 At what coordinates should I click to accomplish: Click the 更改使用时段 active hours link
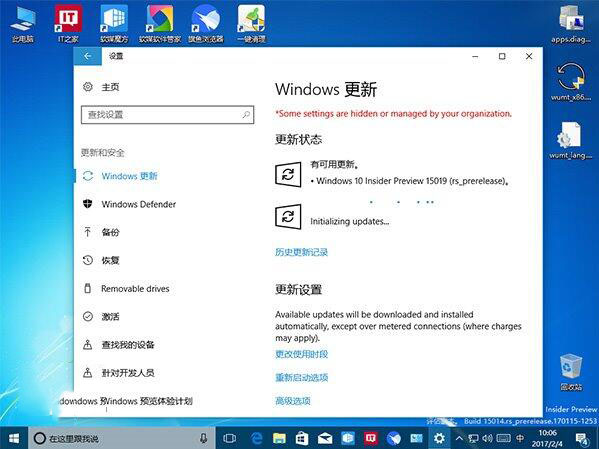click(301, 354)
